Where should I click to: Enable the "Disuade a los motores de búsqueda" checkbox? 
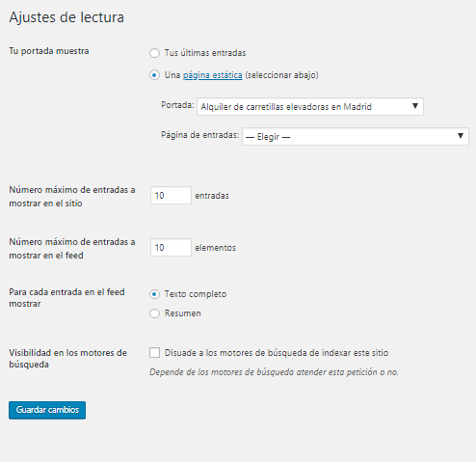154,353
